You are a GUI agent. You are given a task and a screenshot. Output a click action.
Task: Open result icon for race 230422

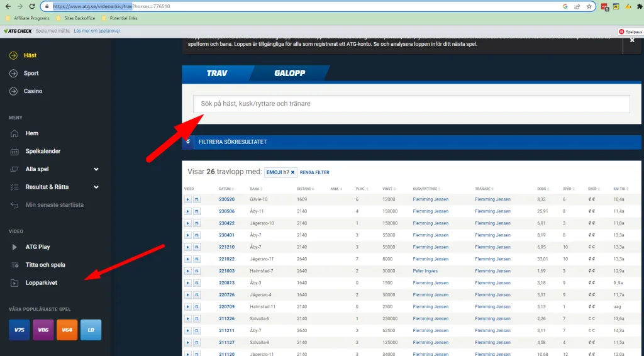[x=197, y=223]
